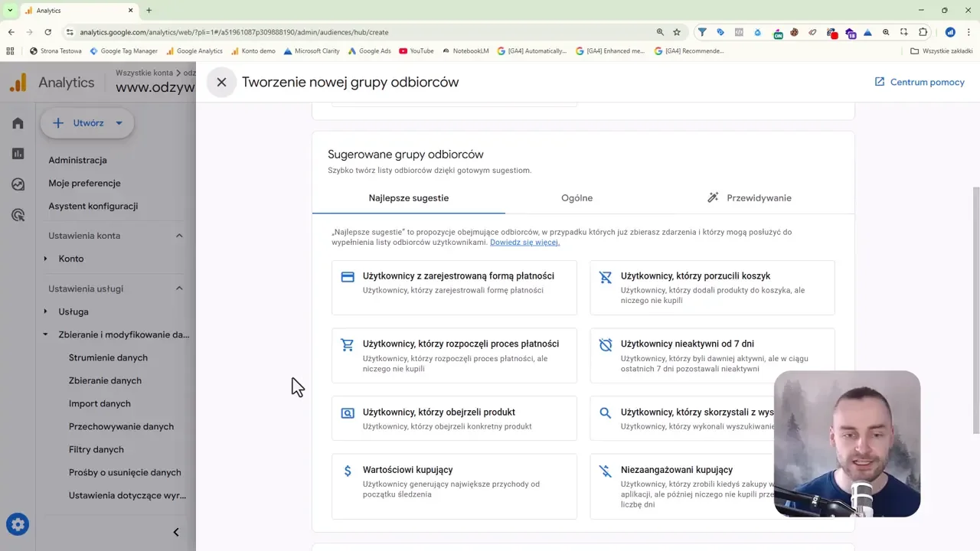Collapse Ustawienia konta section chevron
Image resolution: width=980 pixels, height=551 pixels.
click(x=179, y=236)
